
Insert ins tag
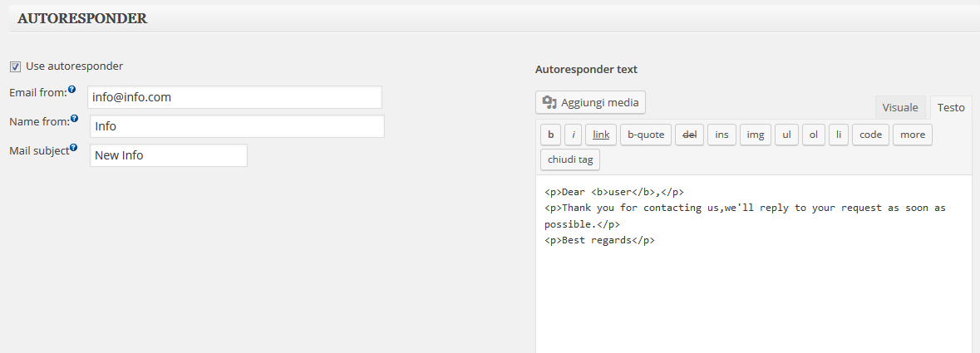point(721,135)
